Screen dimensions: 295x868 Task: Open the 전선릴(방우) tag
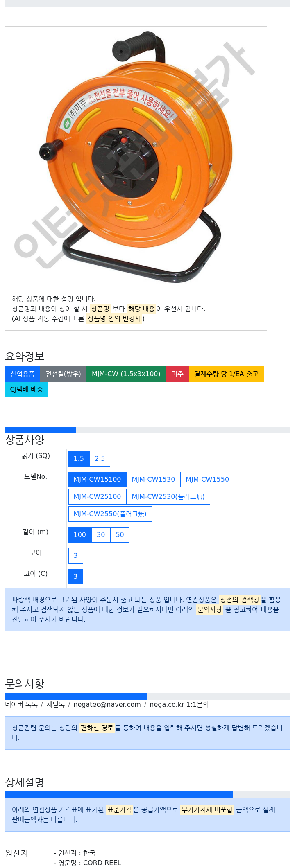click(x=63, y=374)
